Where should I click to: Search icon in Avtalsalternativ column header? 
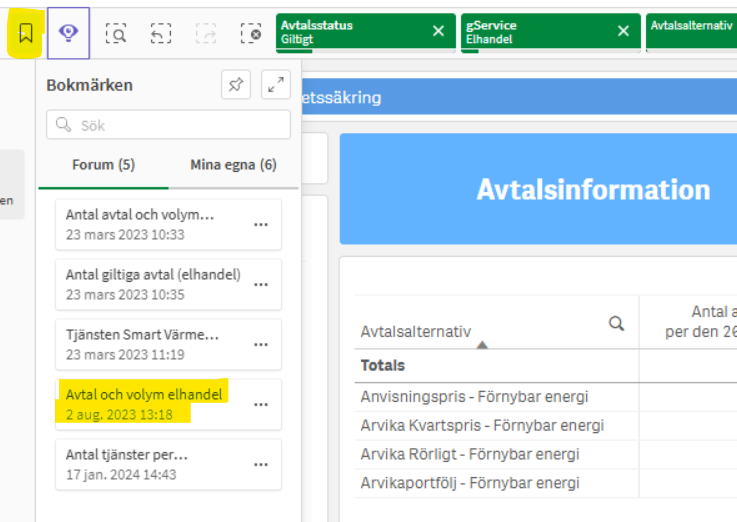click(x=617, y=323)
